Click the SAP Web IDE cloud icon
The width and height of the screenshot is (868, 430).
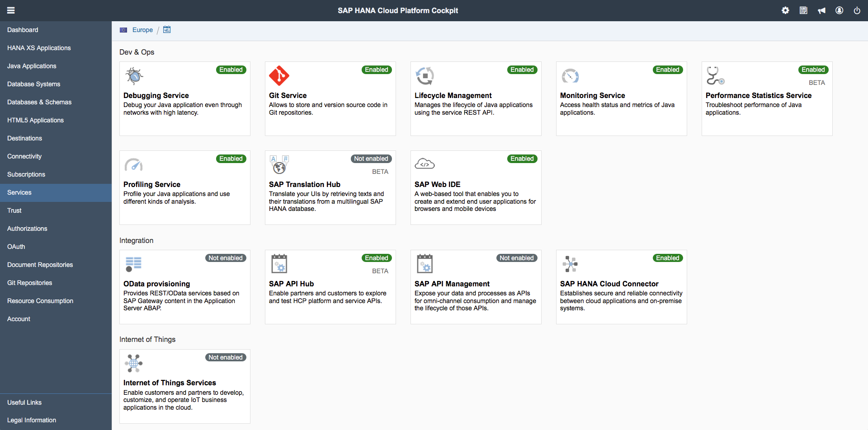pyautogui.click(x=425, y=164)
